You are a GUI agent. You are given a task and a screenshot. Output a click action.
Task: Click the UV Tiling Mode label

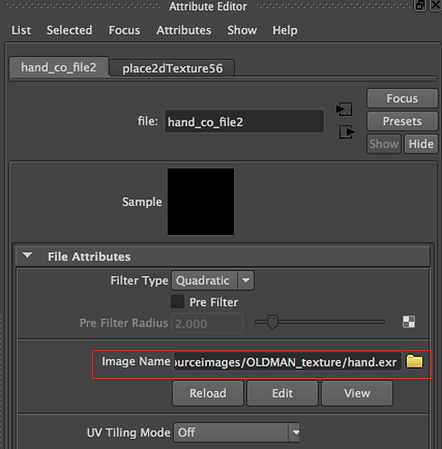pos(128,432)
